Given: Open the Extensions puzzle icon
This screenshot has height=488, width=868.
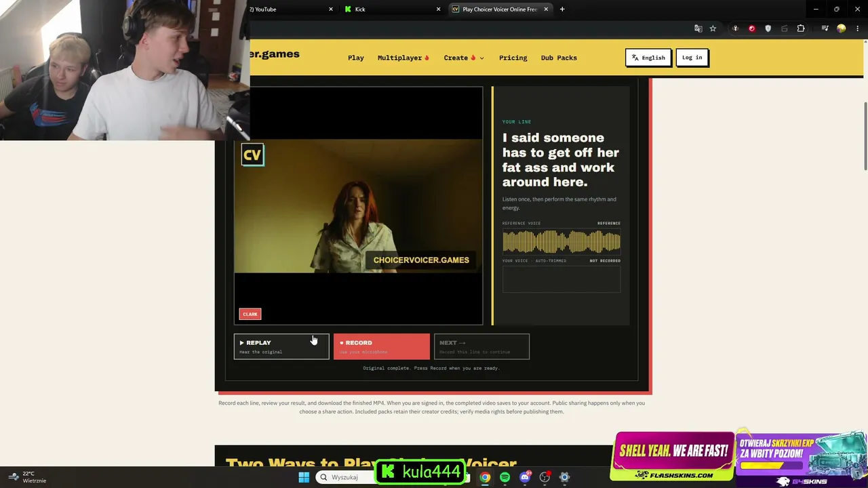Looking at the screenshot, I should (x=801, y=28).
